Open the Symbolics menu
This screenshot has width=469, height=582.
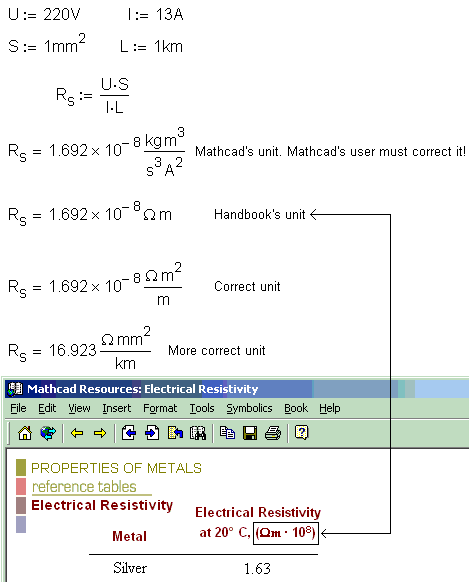249,408
